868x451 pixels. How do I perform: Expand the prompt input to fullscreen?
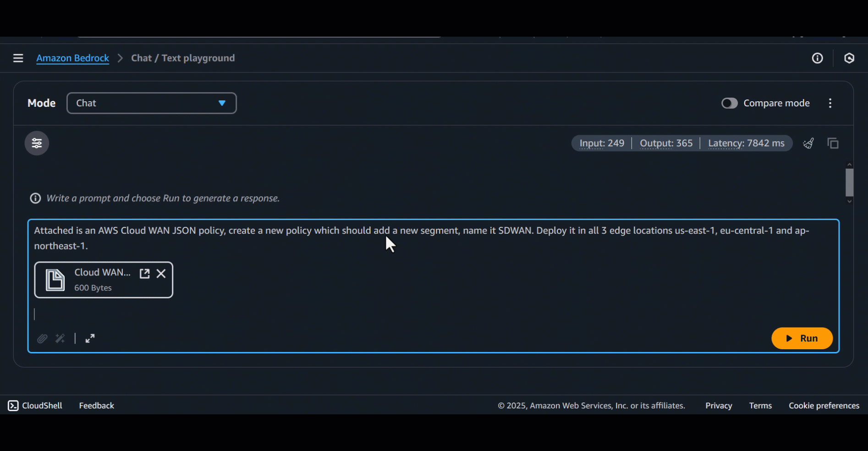coord(90,338)
